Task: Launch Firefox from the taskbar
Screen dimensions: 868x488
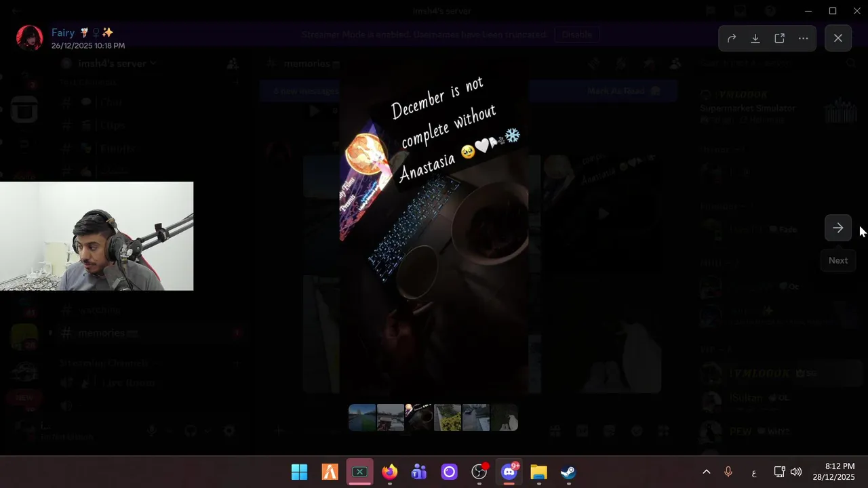Action: [389, 472]
